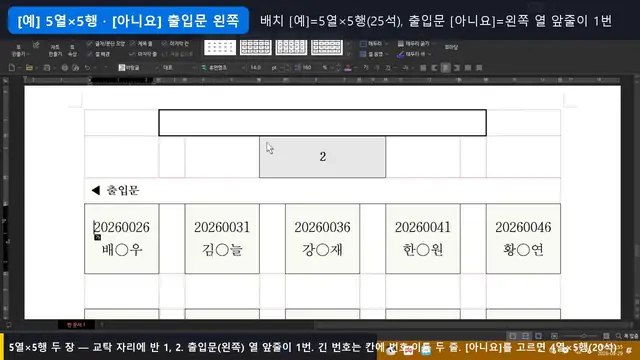Click the 테두리 border icon
640x360 pixels.
(363, 44)
